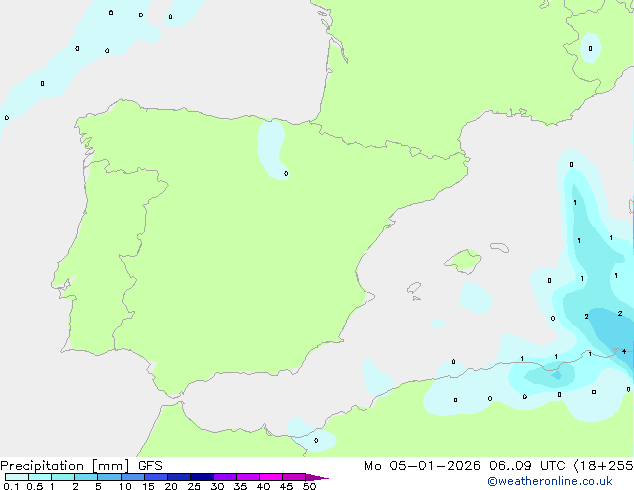This screenshot has height=490, width=634.
Task: Click the '0' value in northern Spain rain patch
Action: pyautogui.click(x=286, y=173)
